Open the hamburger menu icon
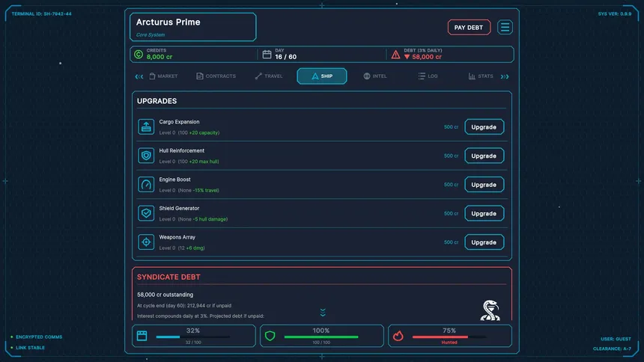 [x=505, y=28]
